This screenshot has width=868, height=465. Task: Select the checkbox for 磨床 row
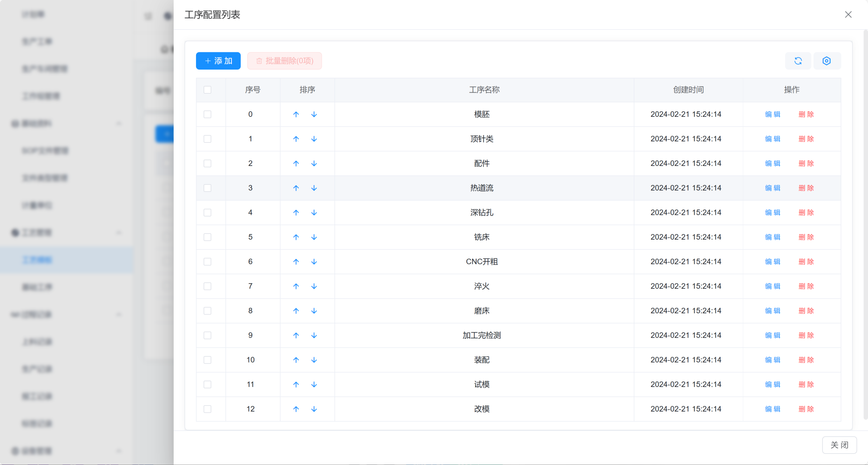tap(208, 311)
